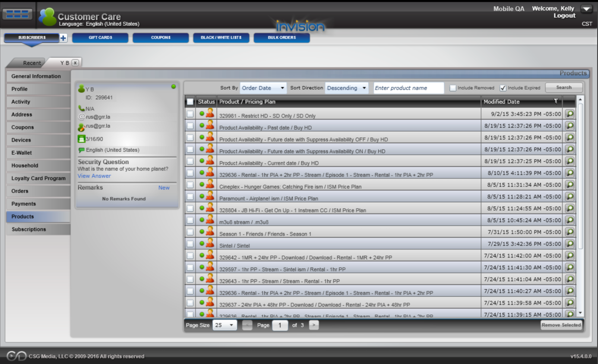Click the filter icon in Modified Date header
This screenshot has width=598, height=364.
[556, 101]
